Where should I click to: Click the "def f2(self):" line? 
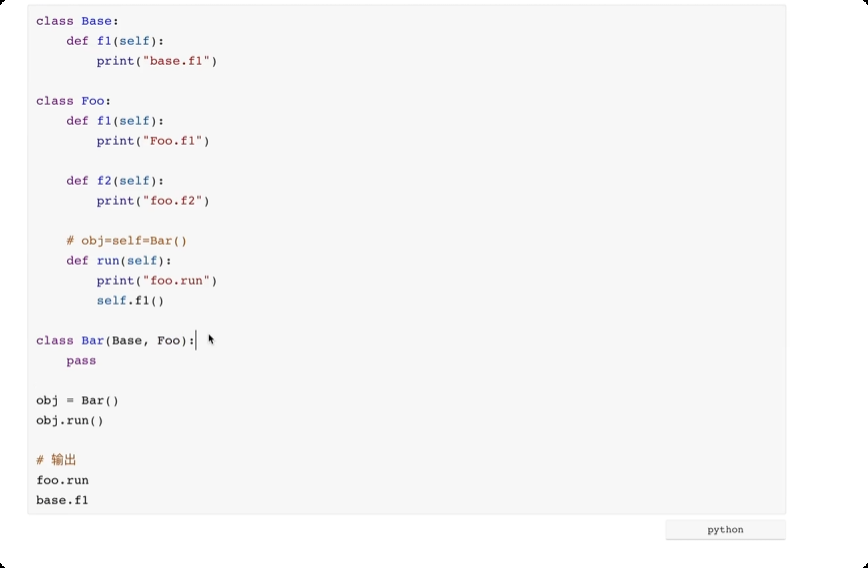pos(115,181)
